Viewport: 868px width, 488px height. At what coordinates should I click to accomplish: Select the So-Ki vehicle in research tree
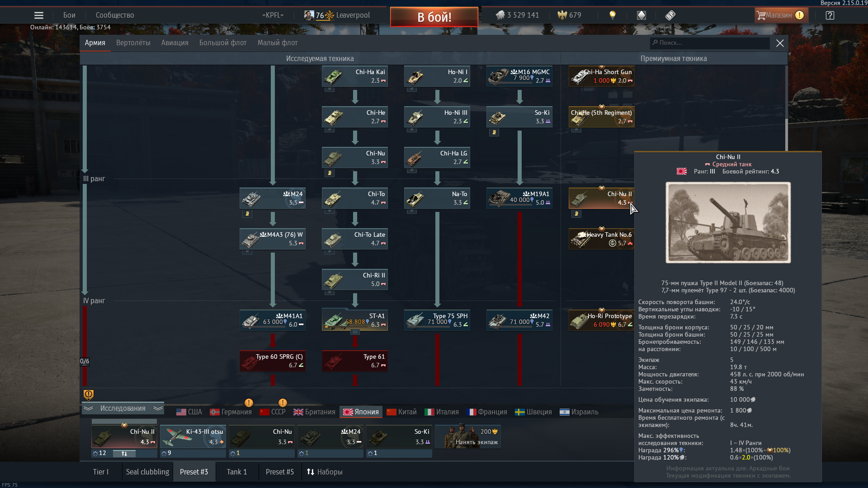pyautogui.click(x=519, y=117)
